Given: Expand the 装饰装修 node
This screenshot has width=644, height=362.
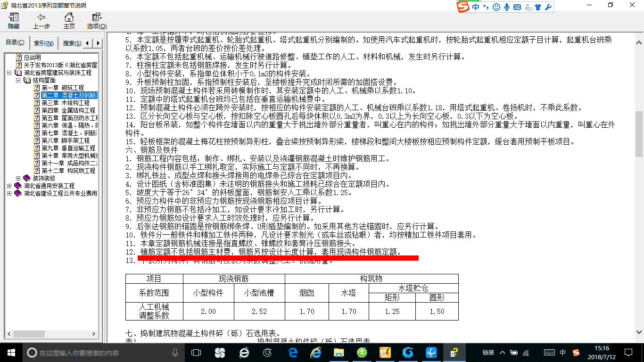Looking at the screenshot, I should click(x=18, y=178).
